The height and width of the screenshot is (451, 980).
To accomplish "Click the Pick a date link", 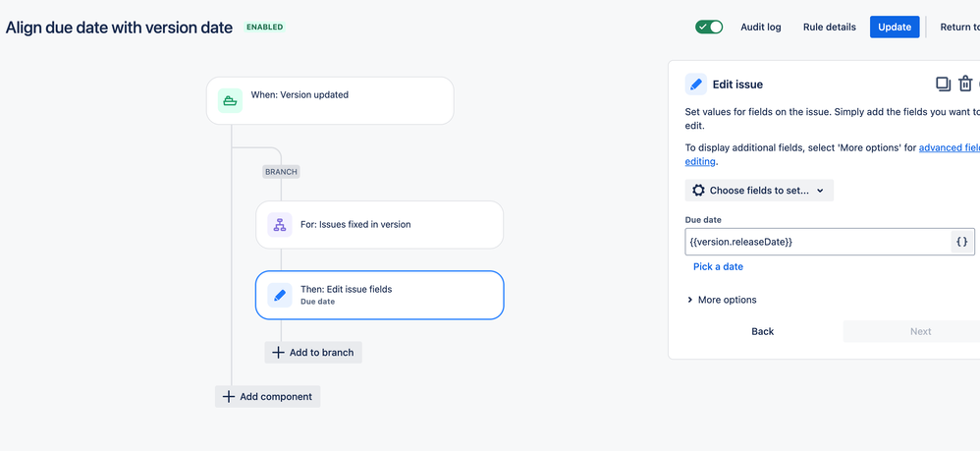I will [718, 266].
